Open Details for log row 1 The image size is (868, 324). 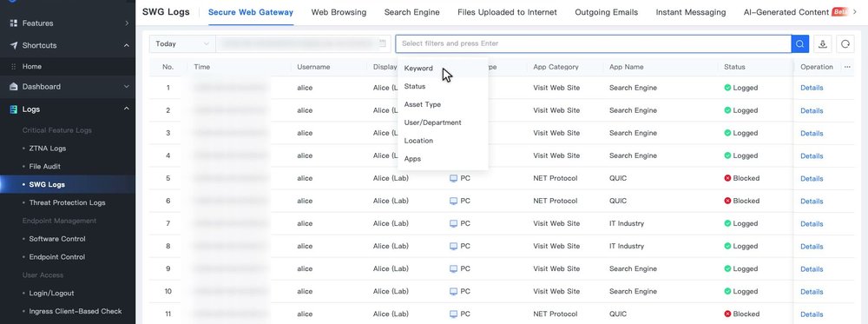point(812,88)
